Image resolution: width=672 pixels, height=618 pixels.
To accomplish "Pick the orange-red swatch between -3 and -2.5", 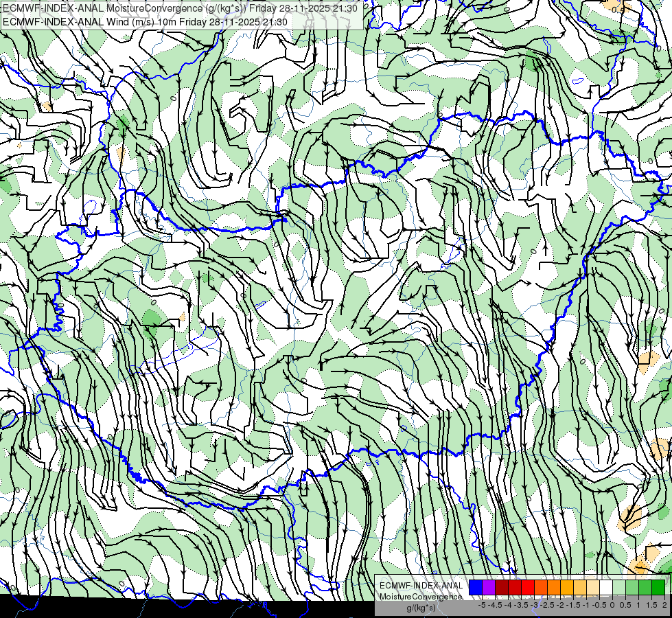I will pos(541,587).
